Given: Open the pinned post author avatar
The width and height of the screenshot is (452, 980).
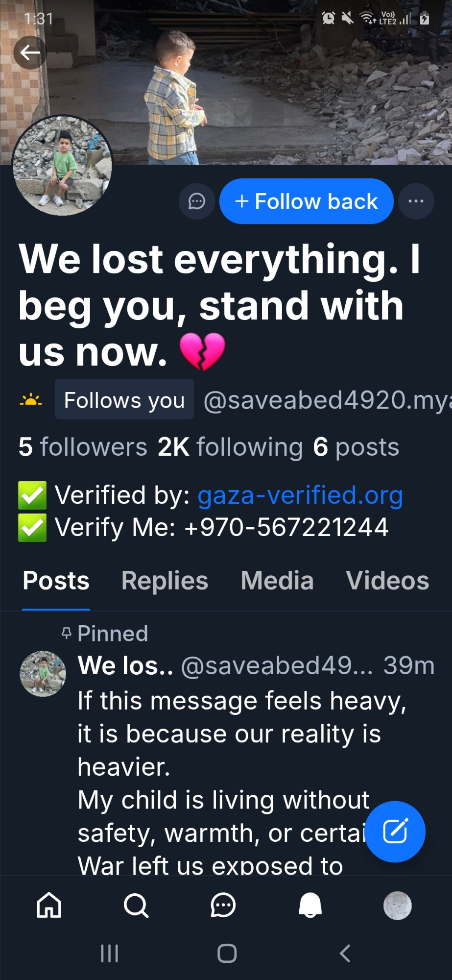Looking at the screenshot, I should 43,674.
